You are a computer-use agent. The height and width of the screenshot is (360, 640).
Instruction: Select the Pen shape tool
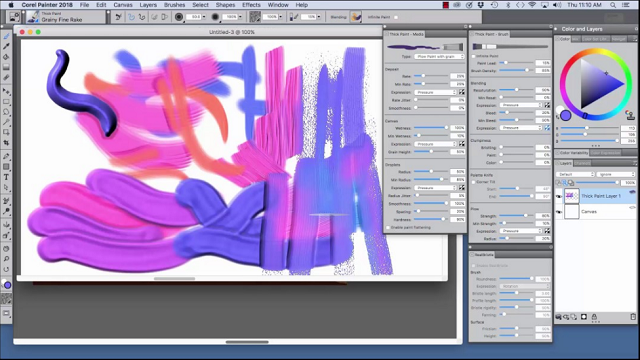[6, 157]
